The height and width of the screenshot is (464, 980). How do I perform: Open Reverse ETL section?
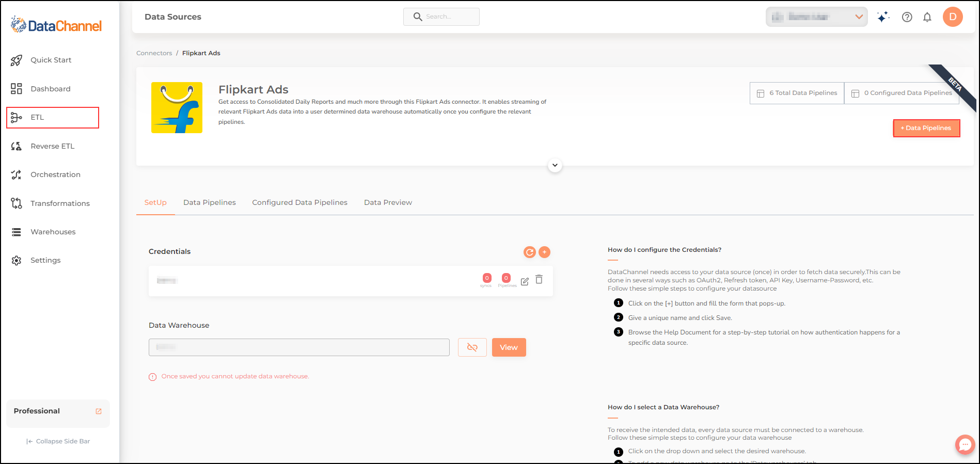[x=53, y=146]
